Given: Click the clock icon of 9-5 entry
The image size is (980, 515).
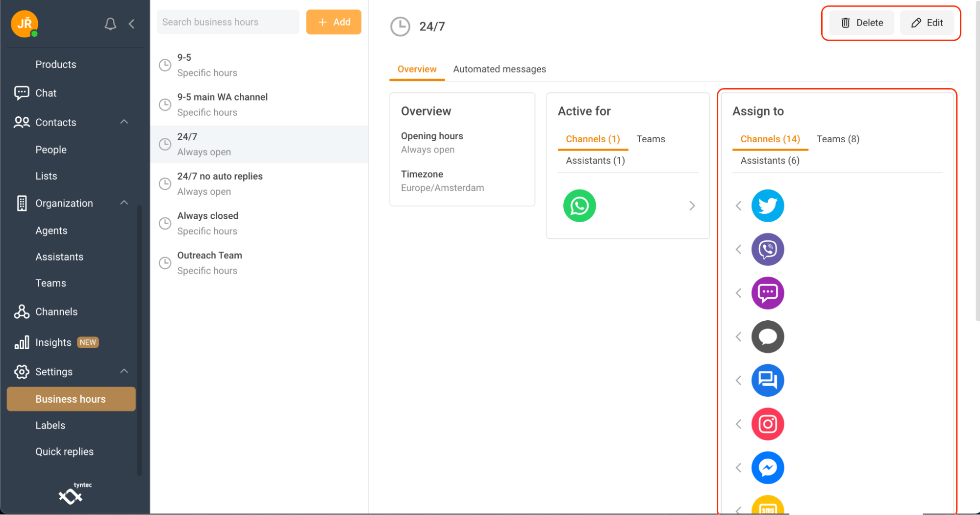Looking at the screenshot, I should coord(165,65).
